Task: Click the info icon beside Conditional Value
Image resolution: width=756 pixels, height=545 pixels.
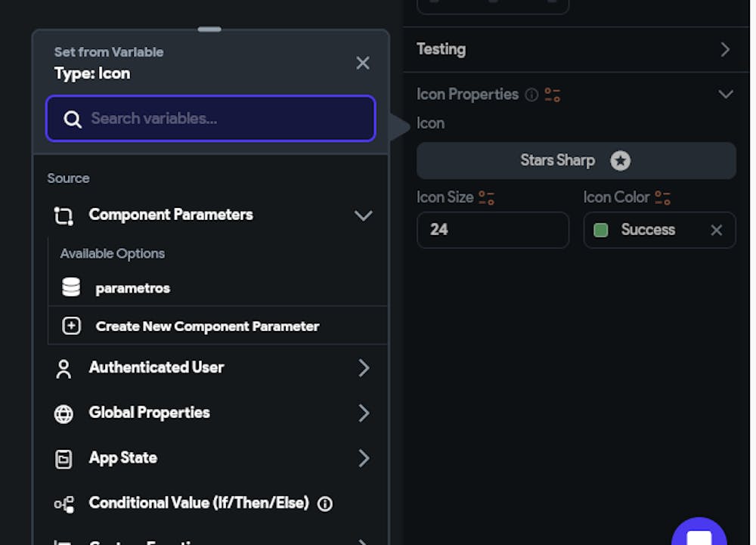Action: click(325, 503)
